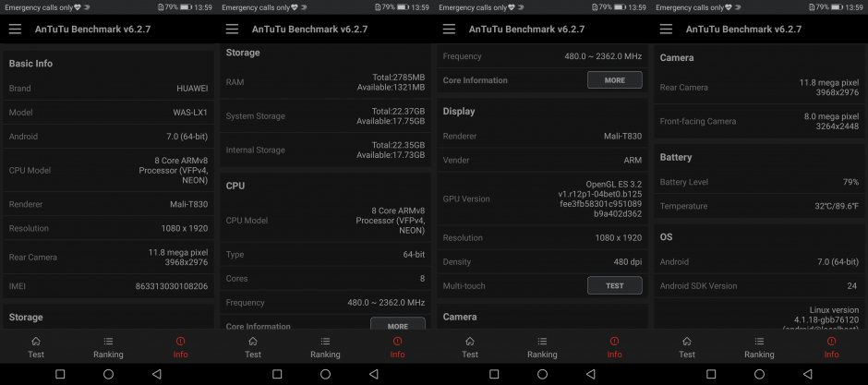Select Model value WAS-LX1
868x385 pixels.
tap(190, 113)
